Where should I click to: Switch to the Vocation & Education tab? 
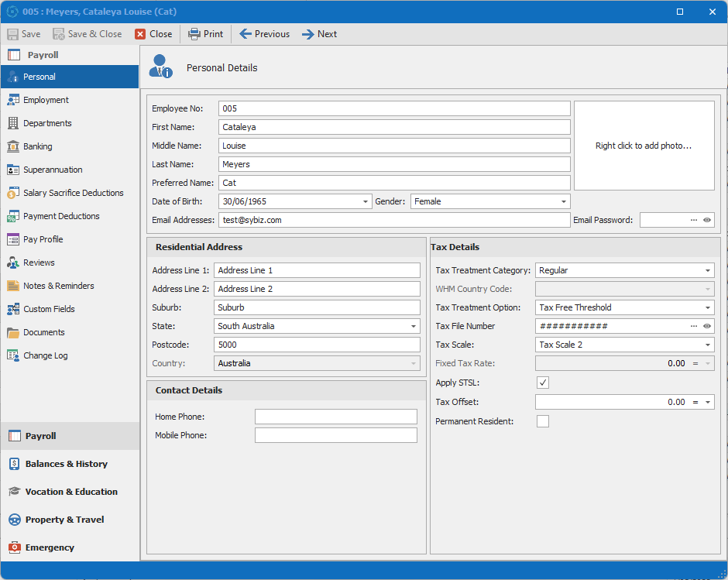pyautogui.click(x=70, y=492)
